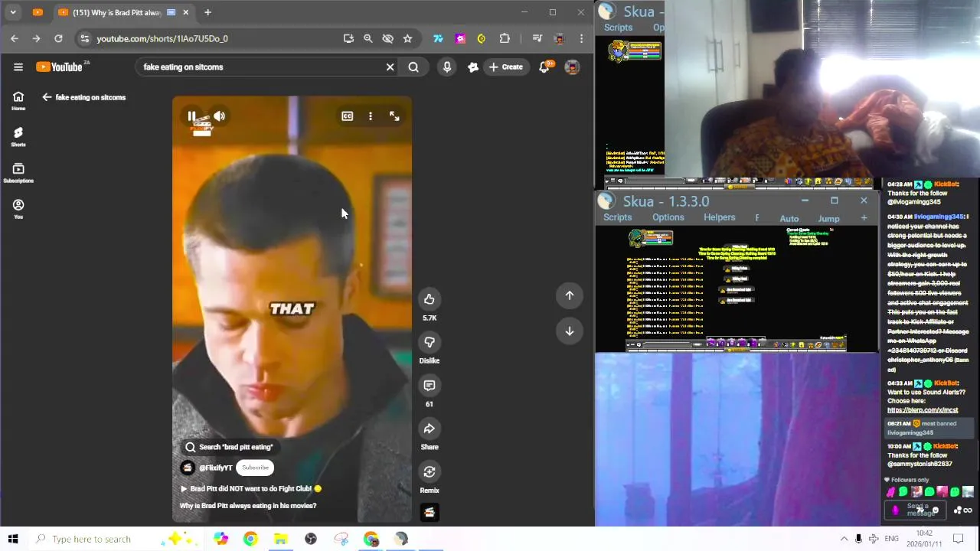980x551 pixels.
Task: Remix this short
Action: click(x=430, y=472)
